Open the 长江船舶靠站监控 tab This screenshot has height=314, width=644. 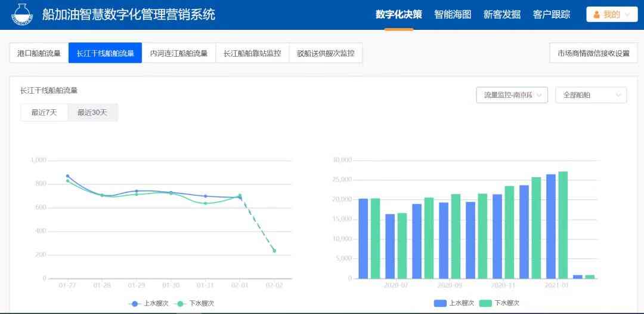coord(252,53)
